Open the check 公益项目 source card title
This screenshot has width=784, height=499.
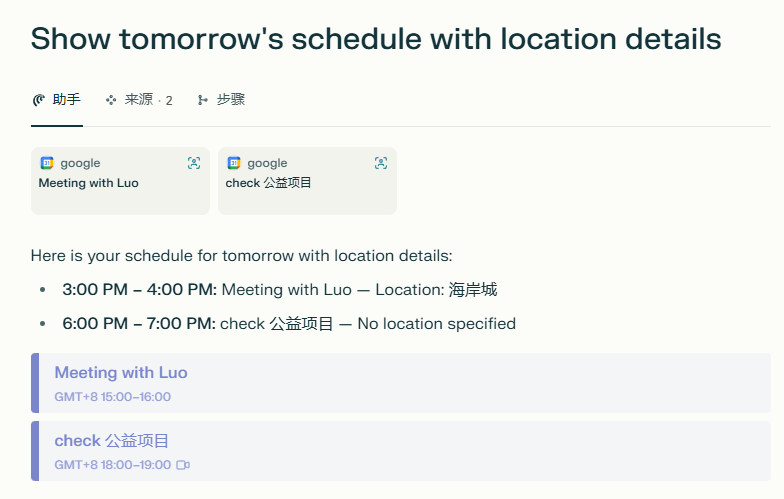coord(269,183)
